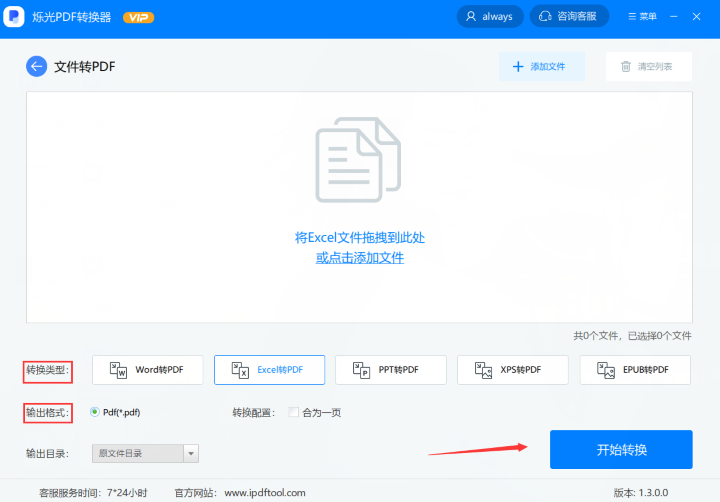
Task: Expand the 原文件目录 output directory dropdown
Action: coord(190,454)
